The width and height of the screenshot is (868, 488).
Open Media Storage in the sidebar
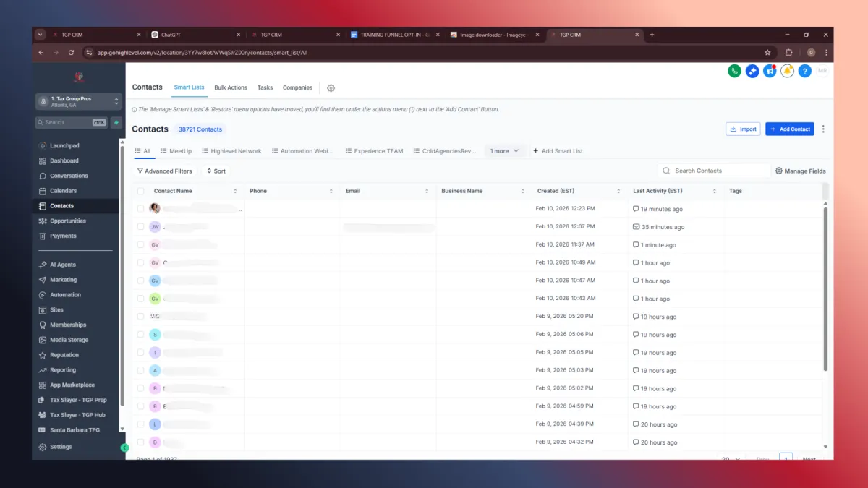69,340
